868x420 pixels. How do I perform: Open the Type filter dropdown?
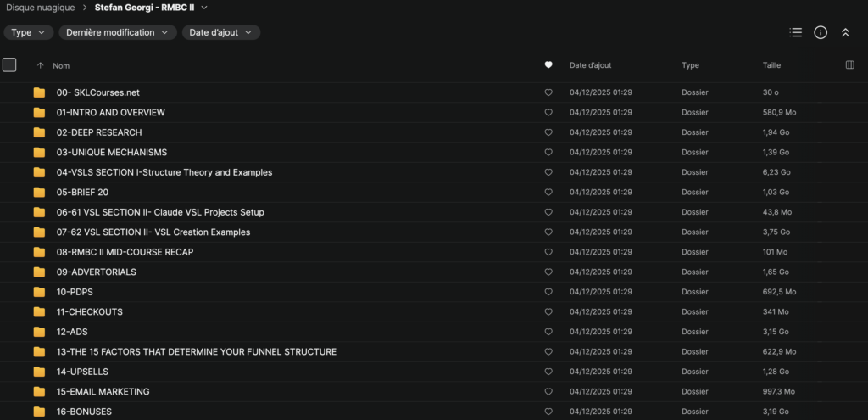tap(29, 32)
